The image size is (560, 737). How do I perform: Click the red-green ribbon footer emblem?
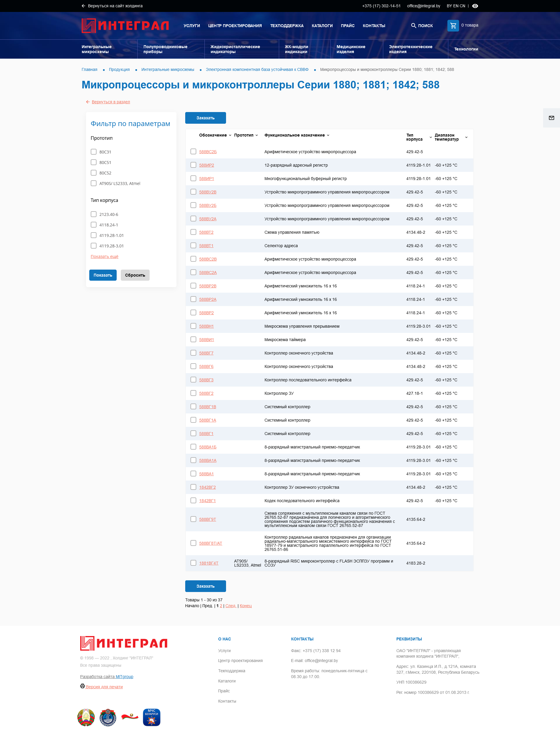[130, 716]
